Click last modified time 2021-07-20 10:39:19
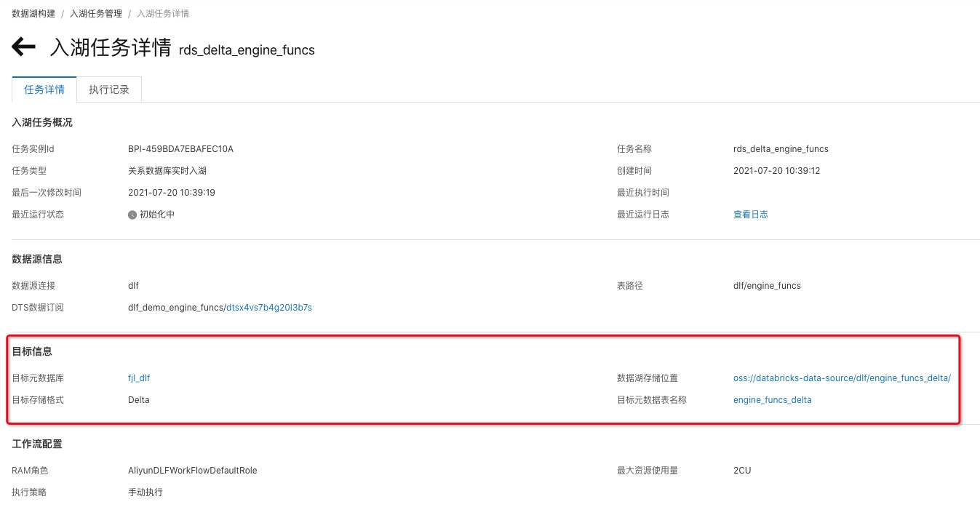The width and height of the screenshot is (980, 531). pos(172,193)
